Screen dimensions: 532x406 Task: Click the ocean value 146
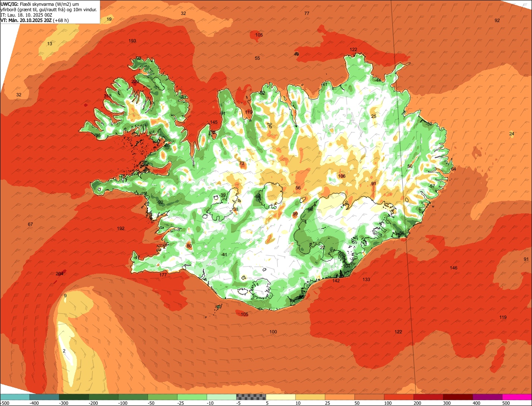453,268
